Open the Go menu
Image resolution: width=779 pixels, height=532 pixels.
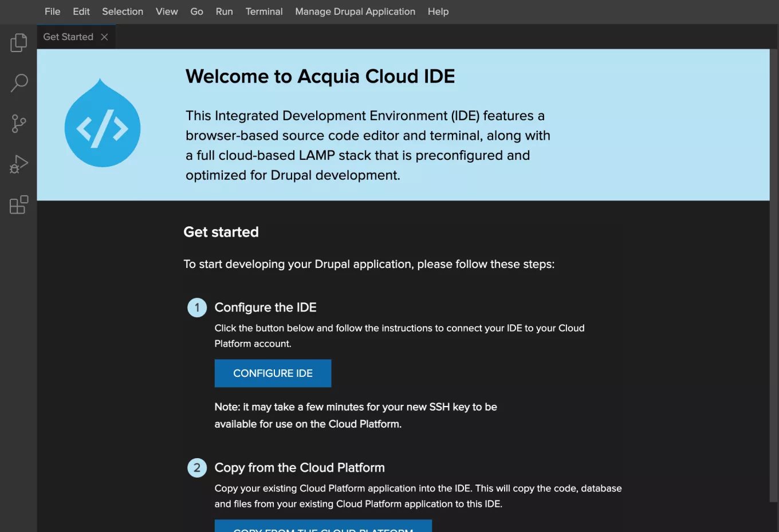pyautogui.click(x=196, y=11)
